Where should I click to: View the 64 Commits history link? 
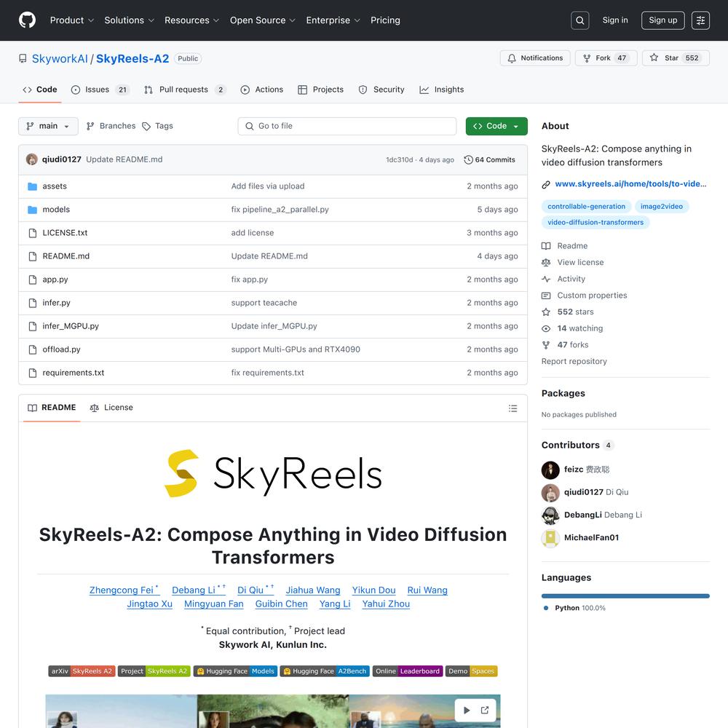tap(489, 159)
